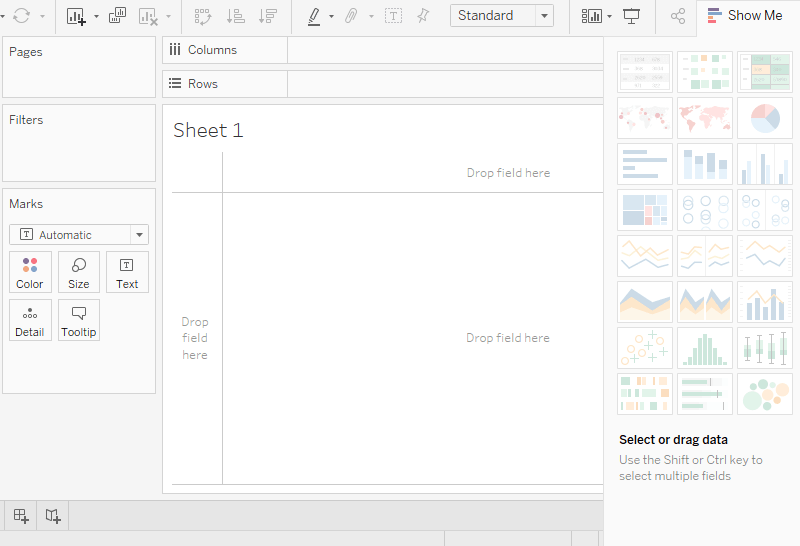800x546 pixels.
Task: Select the pie chart thumbnail in Show Me
Action: 765,118
